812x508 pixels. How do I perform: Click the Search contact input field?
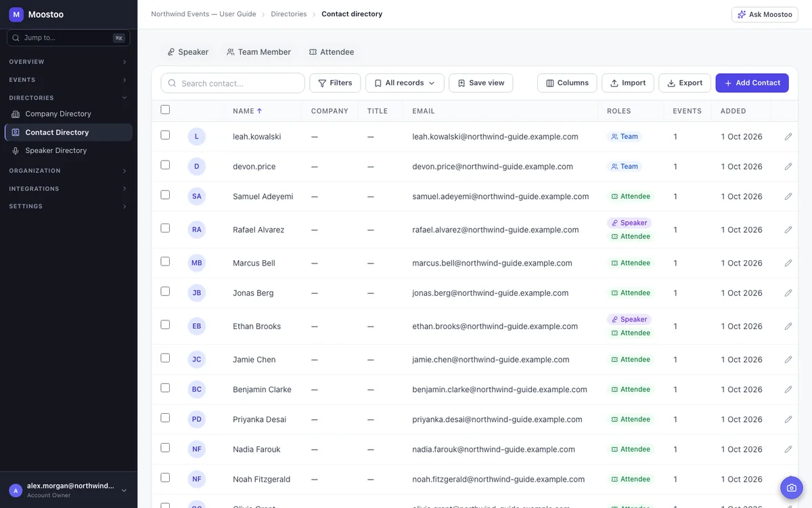[x=233, y=83]
